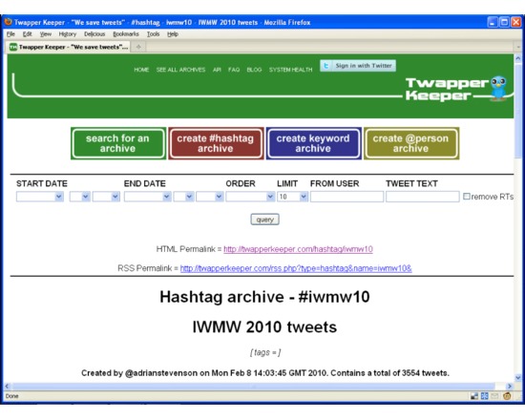Open the ORDER dropdown
525x420 pixels.
point(250,197)
